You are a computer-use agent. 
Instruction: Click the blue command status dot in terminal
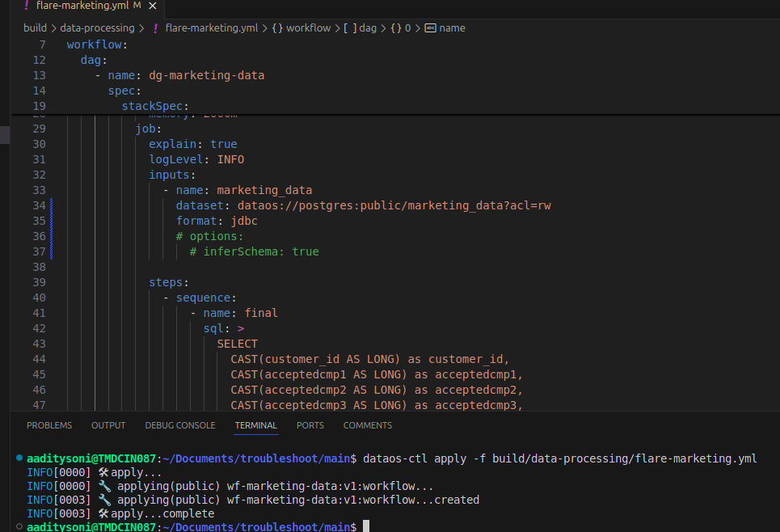pos(19,458)
